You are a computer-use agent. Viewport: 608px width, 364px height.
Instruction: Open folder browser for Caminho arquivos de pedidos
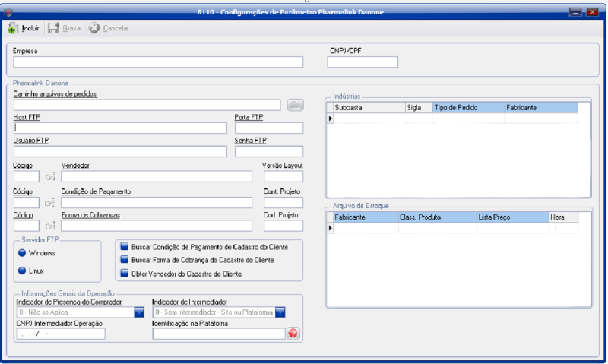[295, 105]
